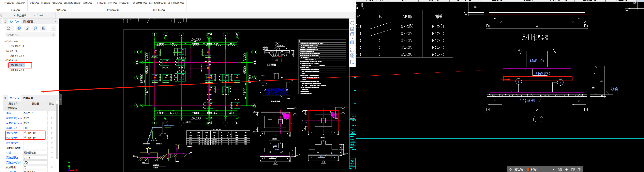
Task: Open 比重设置 in 钢筋设置 group
Action: [46, 3]
